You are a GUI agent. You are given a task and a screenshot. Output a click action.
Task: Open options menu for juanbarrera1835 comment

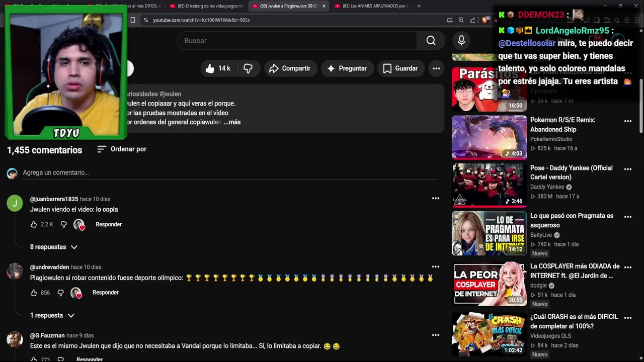pyautogui.click(x=436, y=199)
